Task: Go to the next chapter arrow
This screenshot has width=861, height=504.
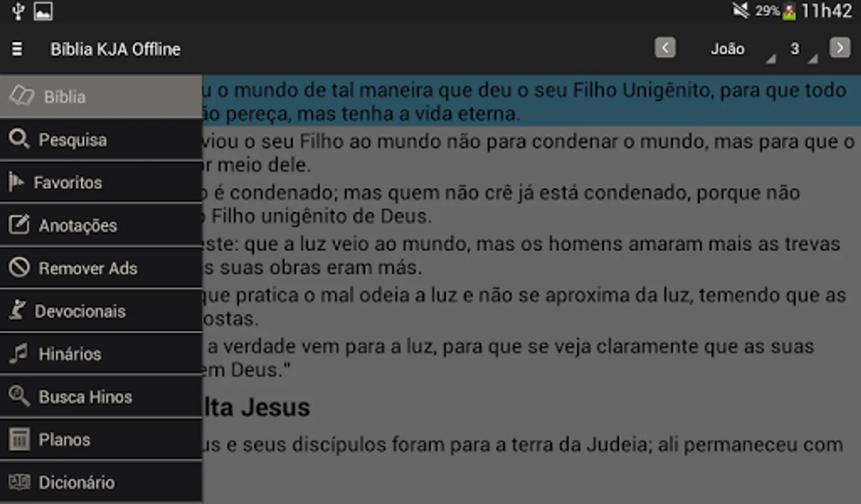Action: tap(840, 48)
